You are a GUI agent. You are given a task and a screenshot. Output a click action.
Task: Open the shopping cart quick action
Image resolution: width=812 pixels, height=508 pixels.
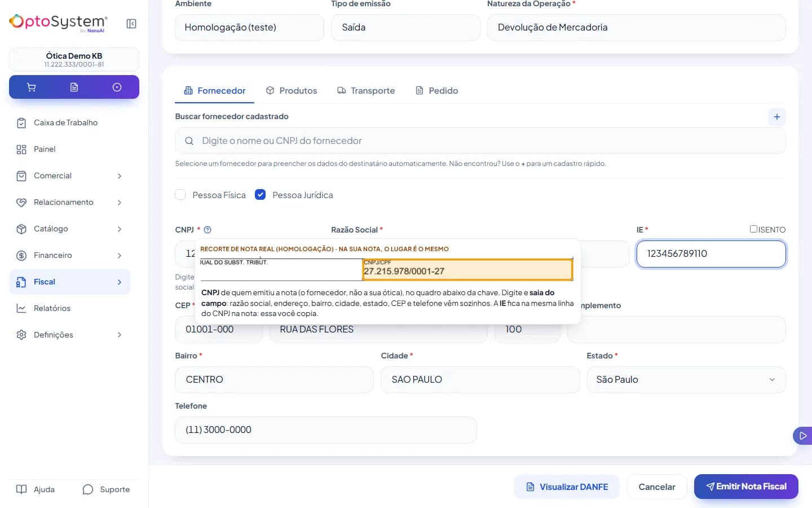pyautogui.click(x=32, y=87)
